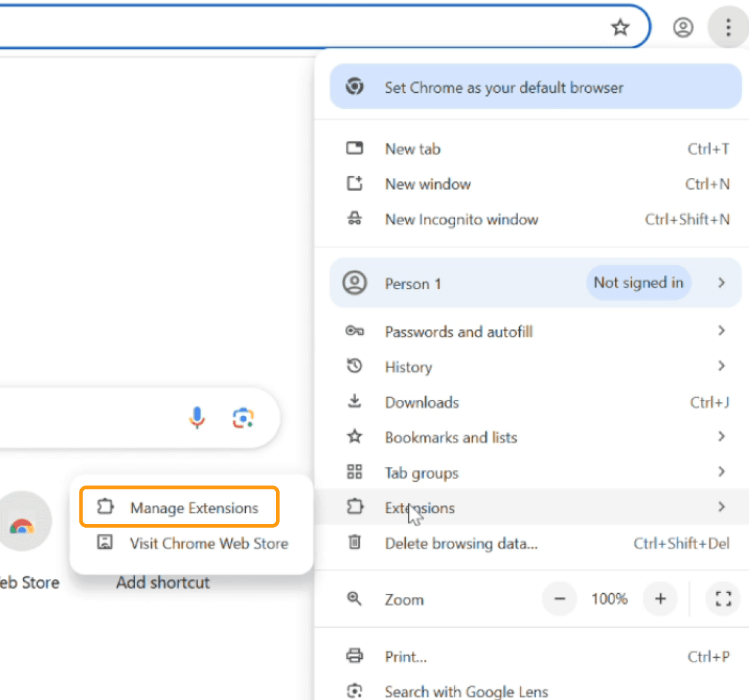Expand the Tab groups submenu arrow
The height and width of the screenshot is (700, 749).
[x=721, y=472]
